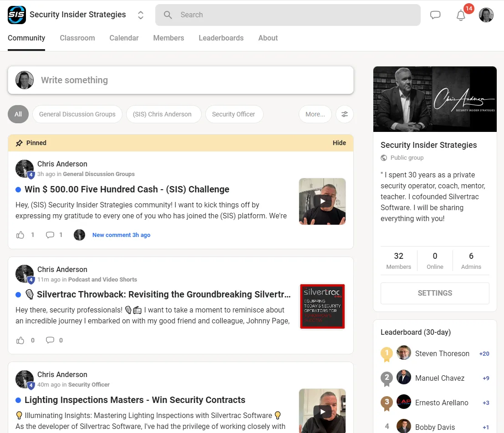Viewport: 504px width, 433px height.
Task: Open Security Officer link on Lighting post
Action: [89, 384]
